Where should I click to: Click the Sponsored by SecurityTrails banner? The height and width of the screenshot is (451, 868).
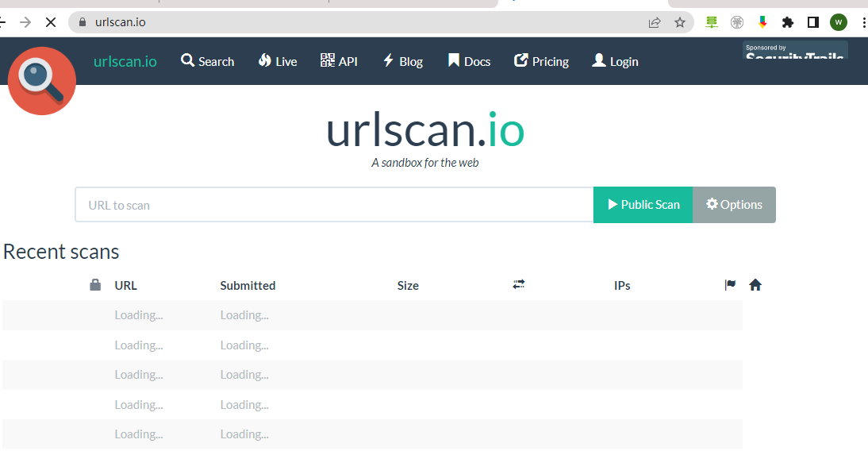[795, 50]
